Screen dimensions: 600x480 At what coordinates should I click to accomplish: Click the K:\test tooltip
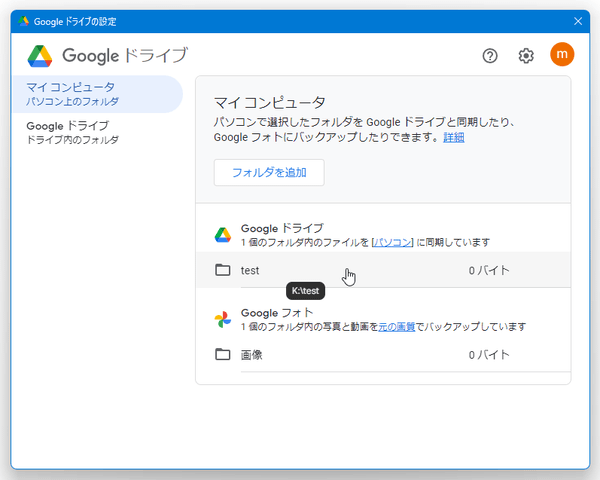tap(305, 291)
